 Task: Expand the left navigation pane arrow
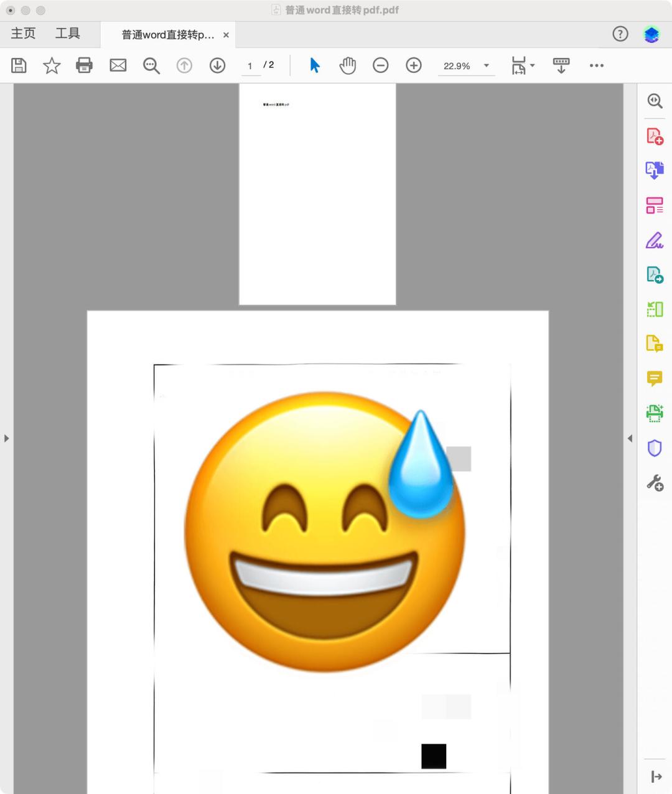pyautogui.click(x=6, y=438)
